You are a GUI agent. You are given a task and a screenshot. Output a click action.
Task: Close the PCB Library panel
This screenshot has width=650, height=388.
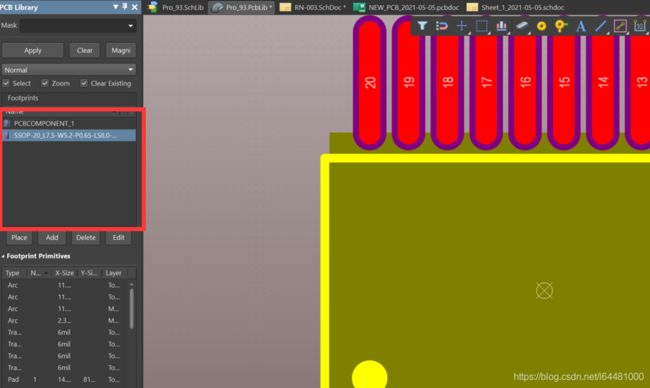tap(134, 7)
